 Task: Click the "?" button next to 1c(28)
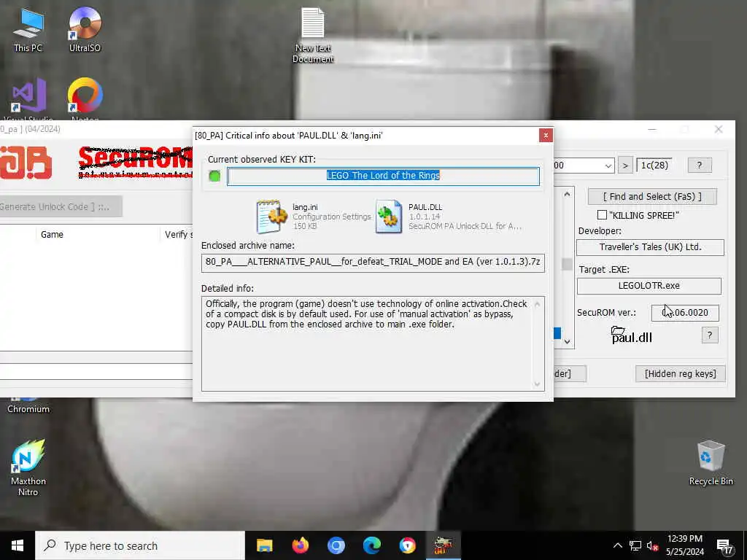coord(700,166)
